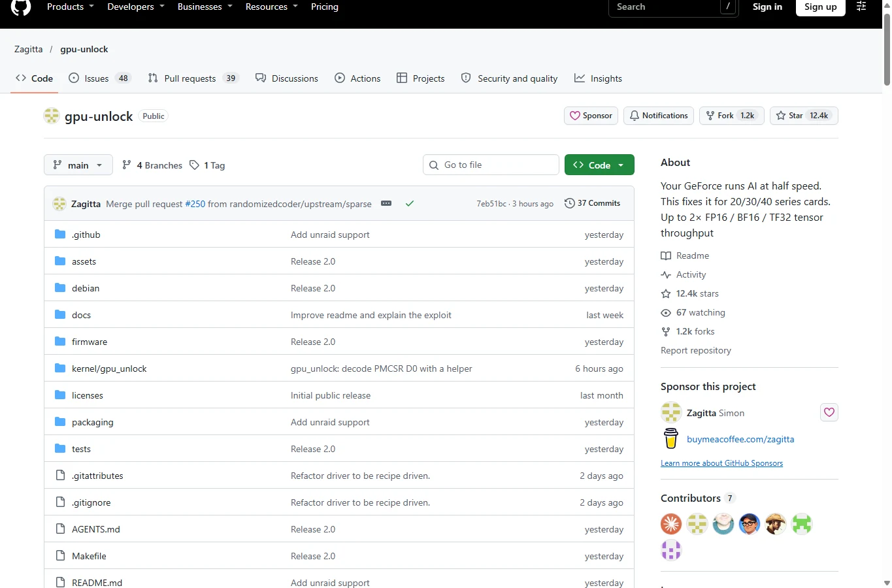Click the 1 Tag link
The image size is (892, 588).
(x=207, y=165)
